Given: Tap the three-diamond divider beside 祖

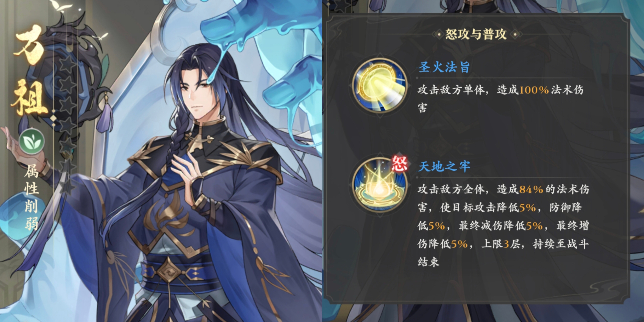Looking at the screenshot, I should point(53,118).
